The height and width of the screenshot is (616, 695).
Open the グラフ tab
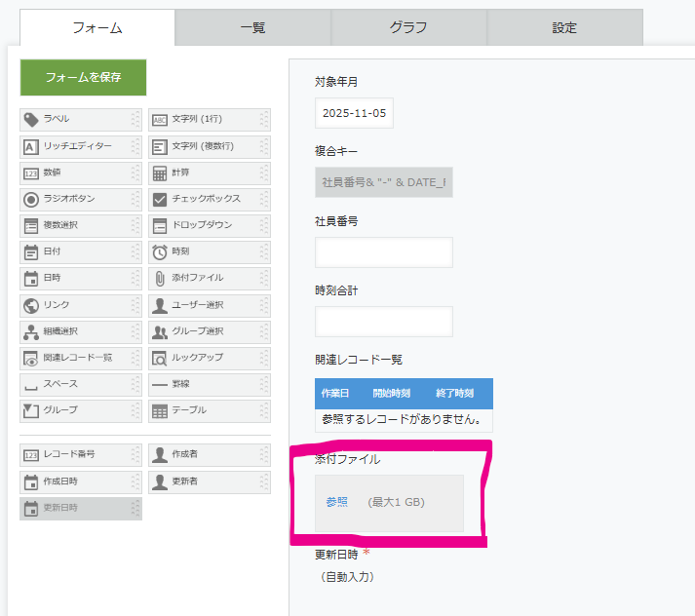click(408, 27)
